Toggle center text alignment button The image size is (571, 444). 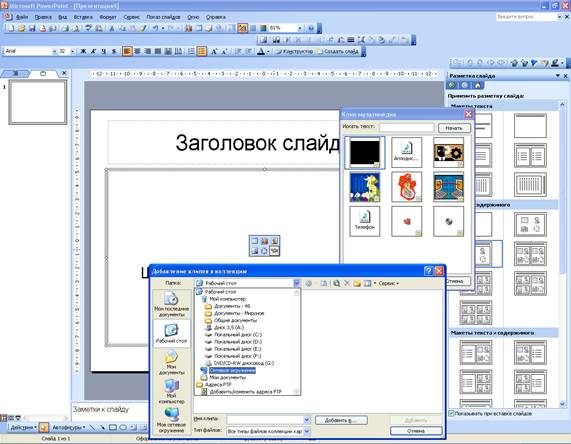click(137, 51)
